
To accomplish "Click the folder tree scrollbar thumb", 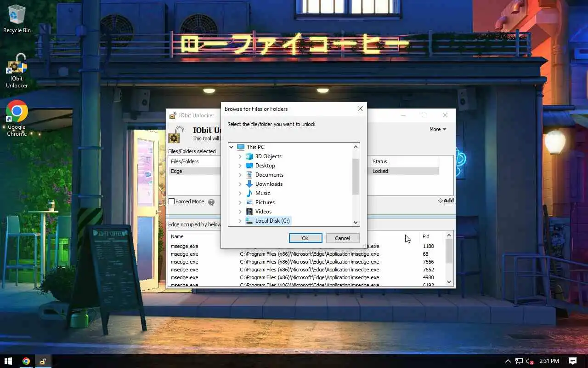I will [x=356, y=177].
